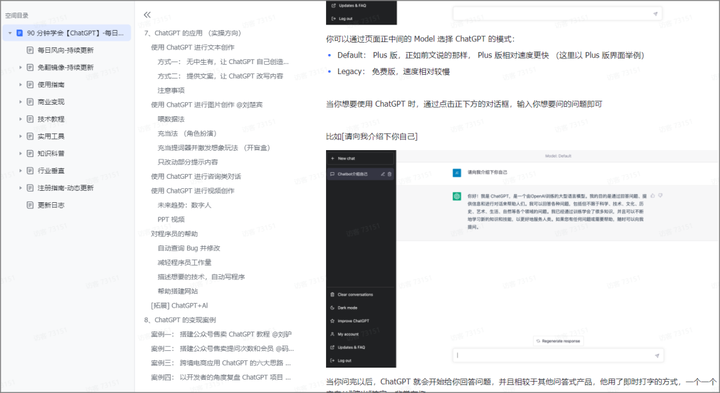Select 喂数据法 in the outline
This screenshot has height=393, width=720.
coord(171,119)
